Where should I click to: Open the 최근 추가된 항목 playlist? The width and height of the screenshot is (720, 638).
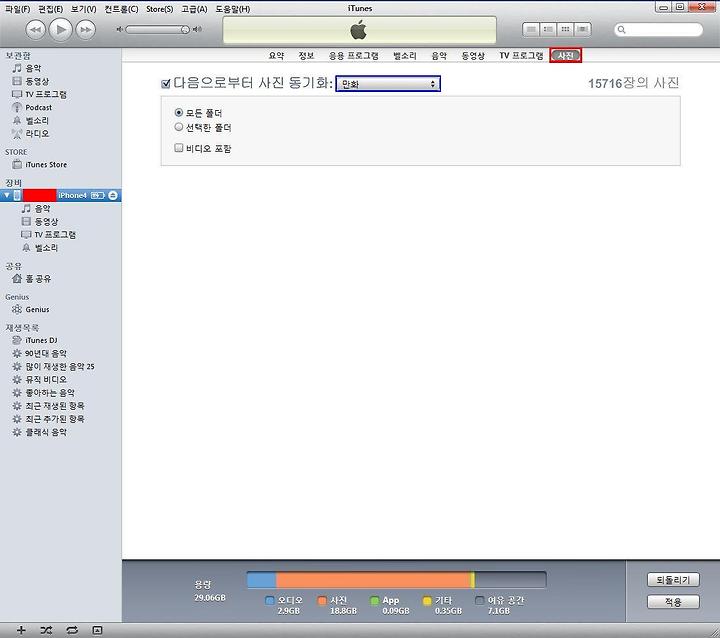pyautogui.click(x=55, y=419)
